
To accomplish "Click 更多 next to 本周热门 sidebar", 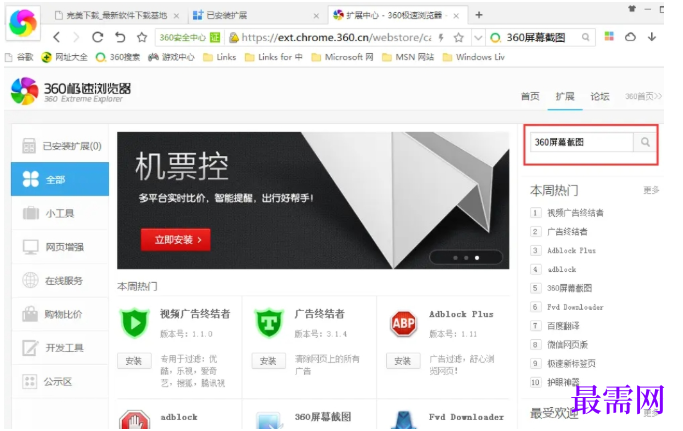I will 651,190.
